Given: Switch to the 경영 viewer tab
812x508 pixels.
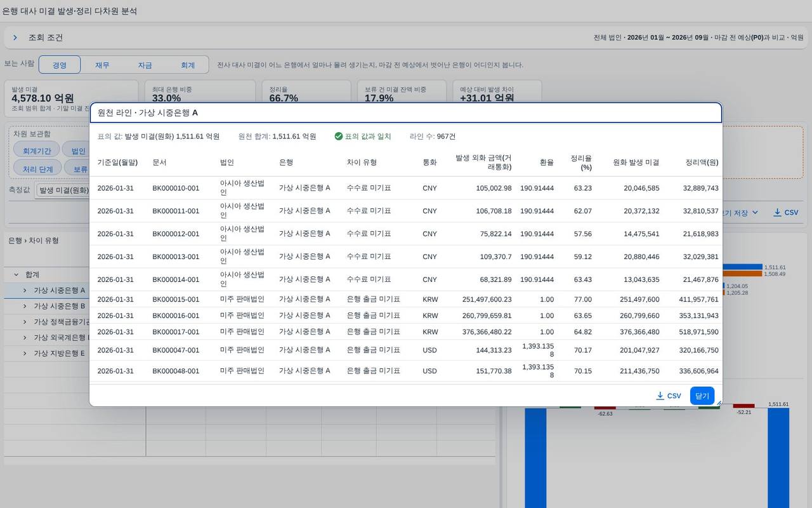Looking at the screenshot, I should 60,65.
